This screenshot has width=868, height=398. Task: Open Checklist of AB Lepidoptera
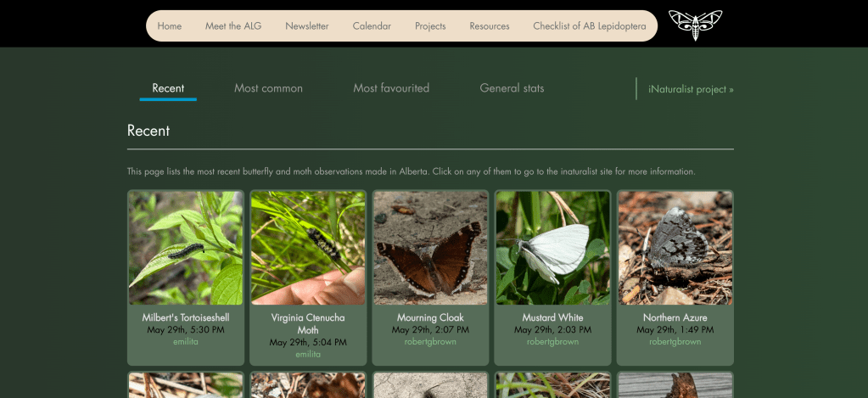(x=590, y=26)
